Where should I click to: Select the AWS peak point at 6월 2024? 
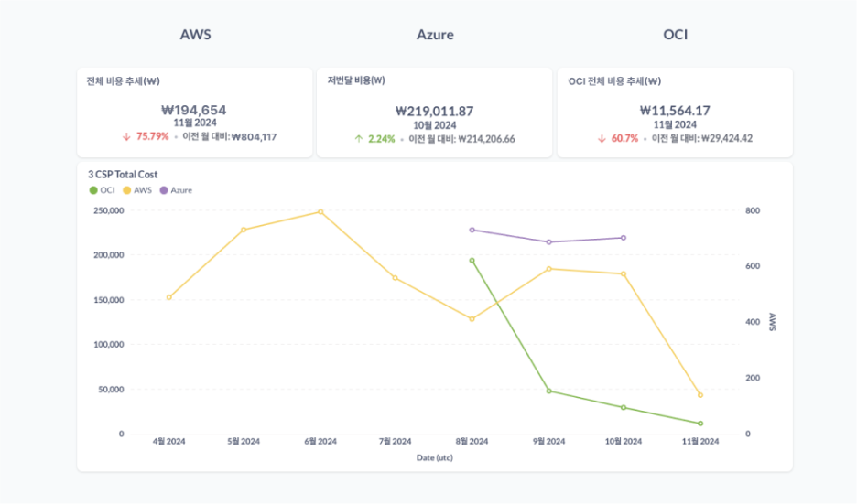320,212
